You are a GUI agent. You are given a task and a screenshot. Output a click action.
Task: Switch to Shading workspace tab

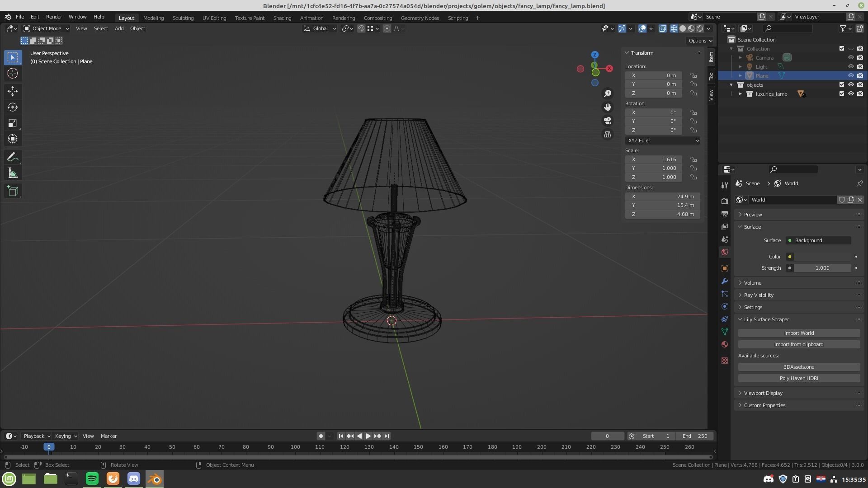[282, 18]
